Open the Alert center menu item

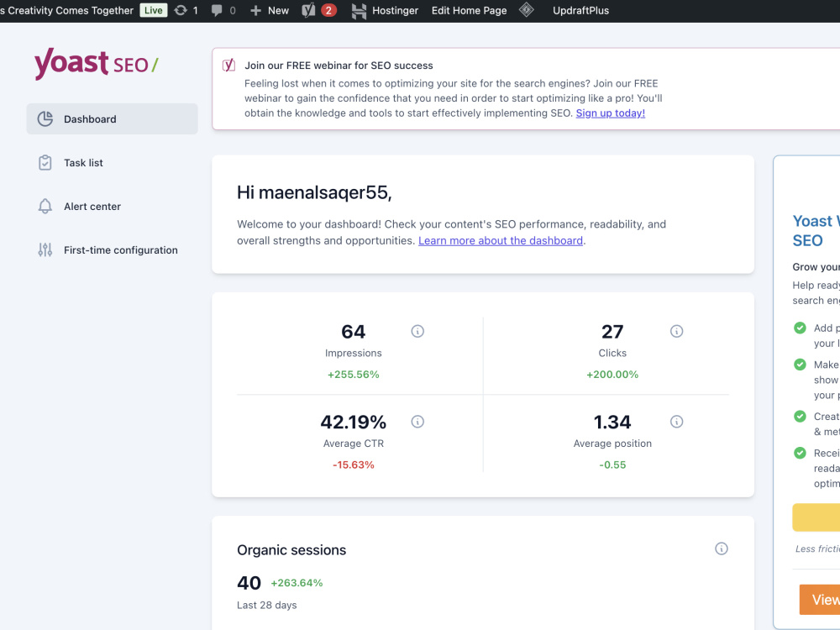pos(112,207)
